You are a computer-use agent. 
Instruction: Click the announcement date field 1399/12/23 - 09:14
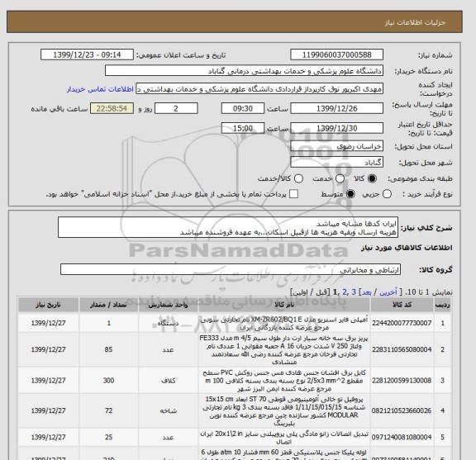[87, 55]
